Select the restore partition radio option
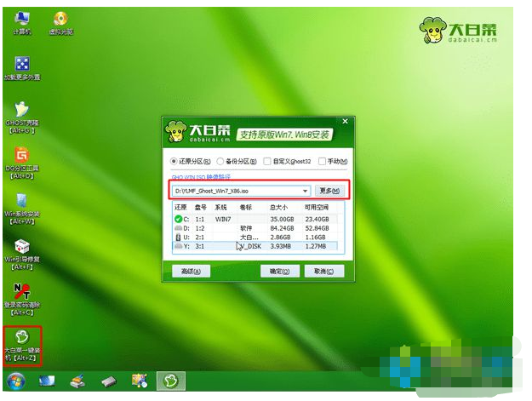 click(x=174, y=161)
